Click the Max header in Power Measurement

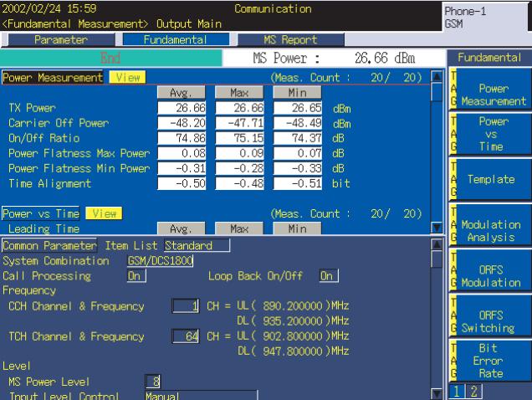[x=239, y=92]
